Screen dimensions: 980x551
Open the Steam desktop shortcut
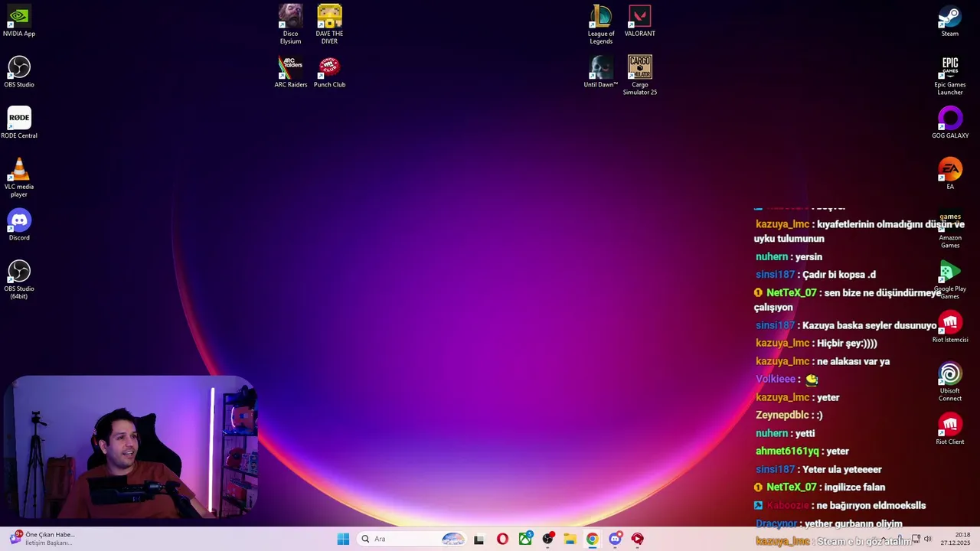click(x=950, y=21)
